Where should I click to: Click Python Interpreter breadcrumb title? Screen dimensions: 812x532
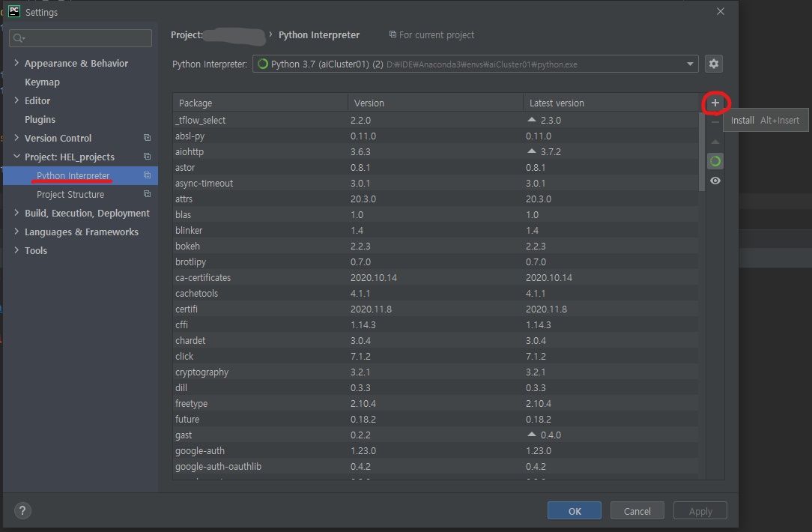[x=319, y=34]
